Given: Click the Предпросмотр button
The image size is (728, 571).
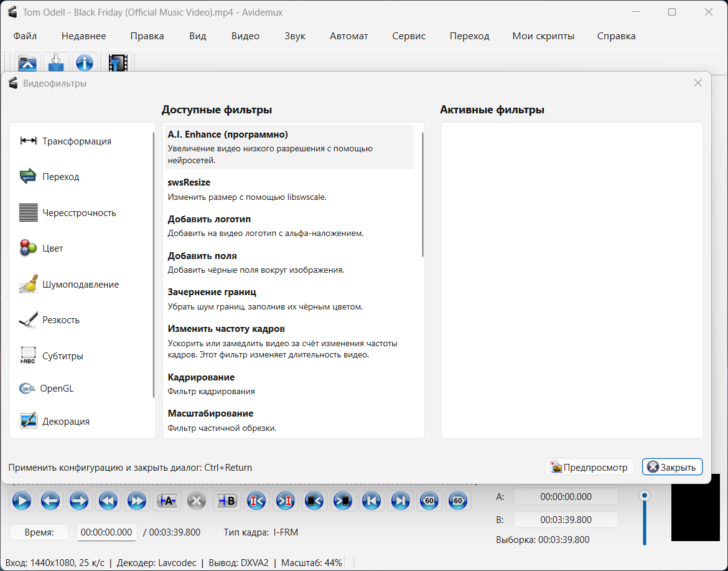Looking at the screenshot, I should (589, 467).
